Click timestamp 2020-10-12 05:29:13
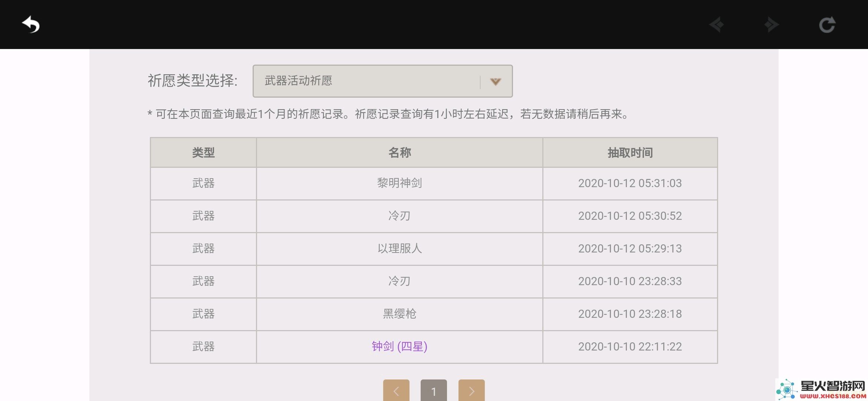The height and width of the screenshot is (401, 868). click(630, 248)
